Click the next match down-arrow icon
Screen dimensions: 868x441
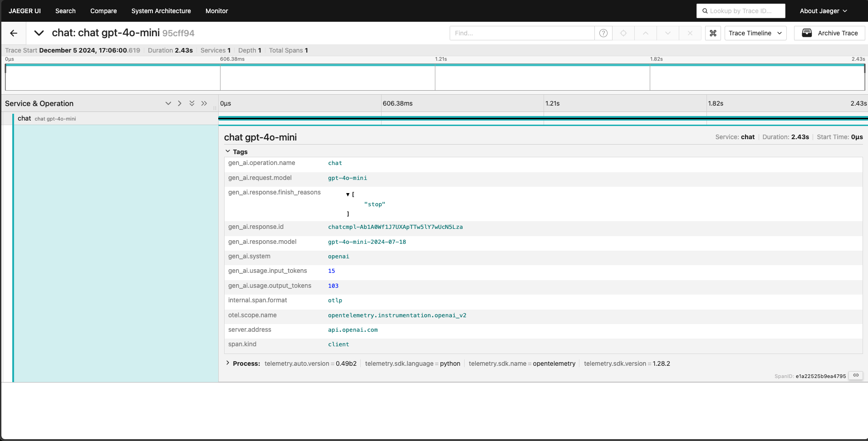[667, 33]
